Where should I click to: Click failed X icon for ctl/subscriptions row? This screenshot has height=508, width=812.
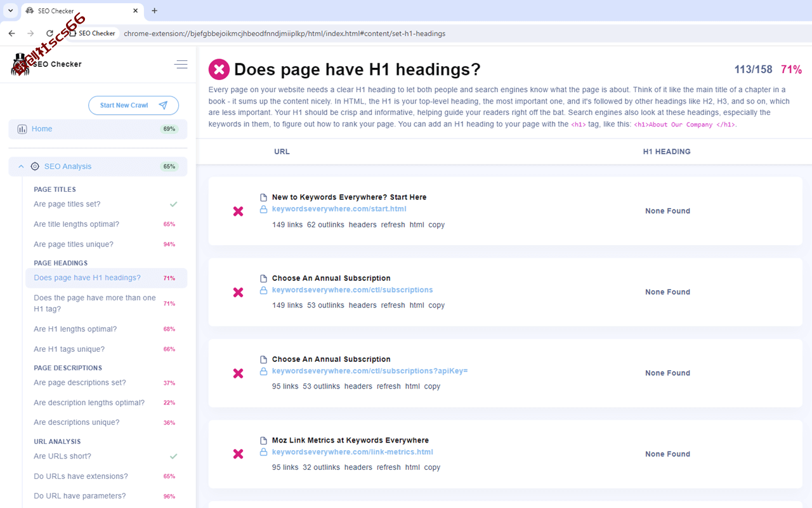coord(238,293)
